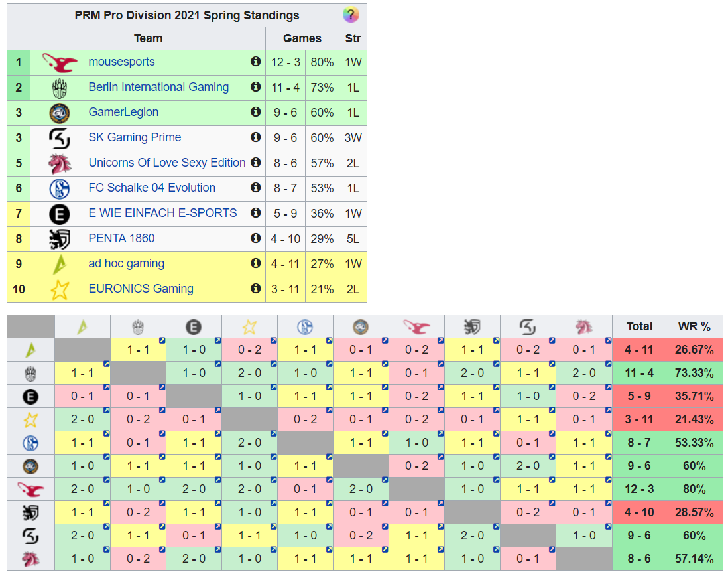
Task: Click the WR % column header
Action: click(694, 326)
